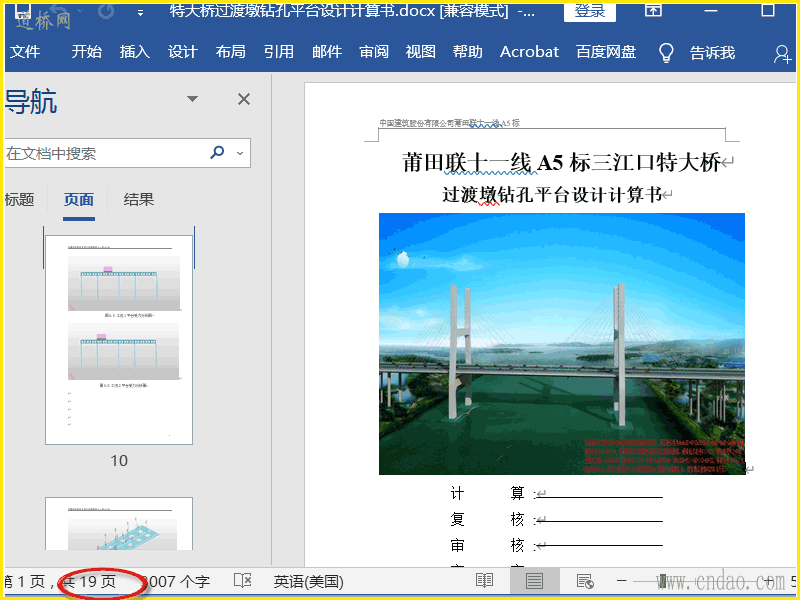Switch to Web Layout view icon
800x600 pixels.
pyautogui.click(x=585, y=581)
